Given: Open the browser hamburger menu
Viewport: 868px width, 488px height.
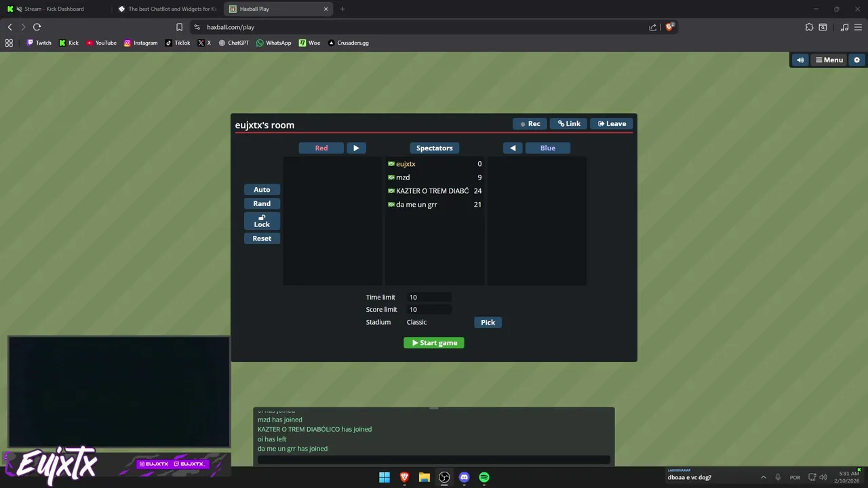Looking at the screenshot, I should point(859,27).
